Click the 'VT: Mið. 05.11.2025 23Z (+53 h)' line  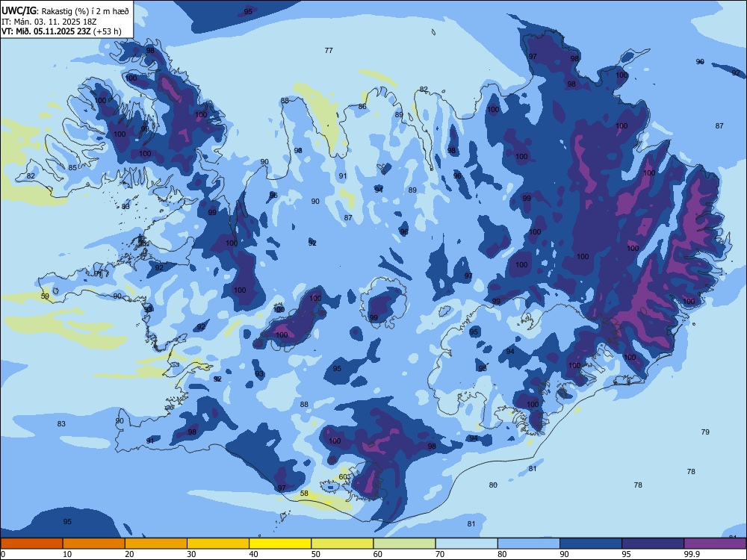[x=61, y=31]
